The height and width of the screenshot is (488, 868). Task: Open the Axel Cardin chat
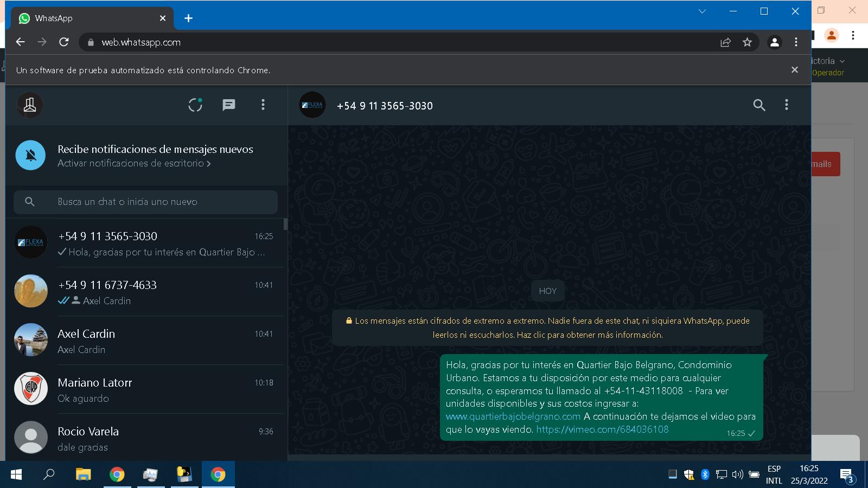click(144, 341)
